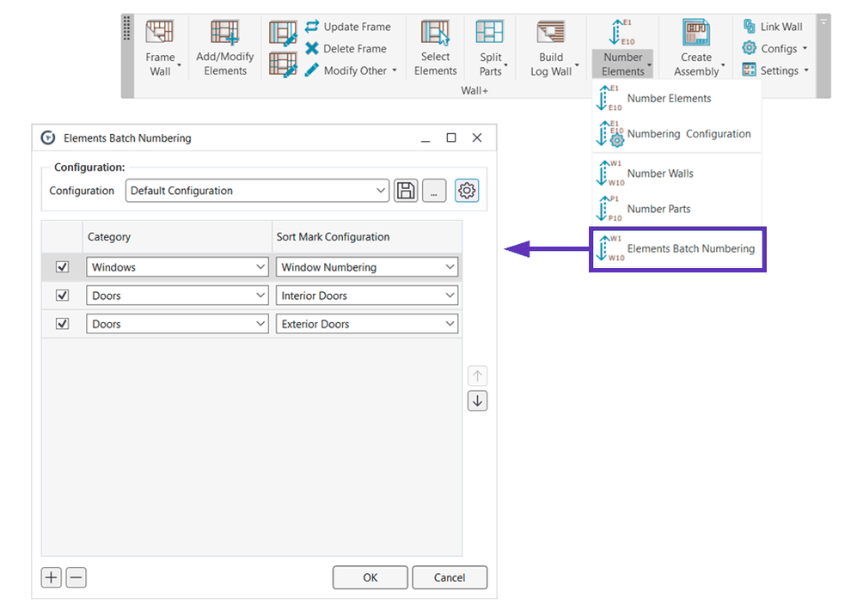The height and width of the screenshot is (616, 851).
Task: Select Number Parts menu entry
Action: (677, 209)
